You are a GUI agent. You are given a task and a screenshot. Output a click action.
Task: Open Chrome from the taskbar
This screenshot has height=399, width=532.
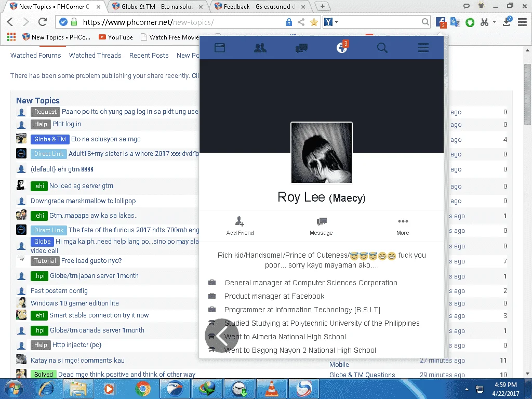coord(143,389)
